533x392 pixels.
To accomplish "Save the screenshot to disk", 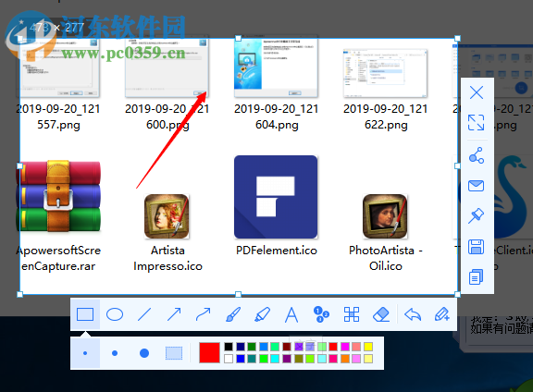I will tap(477, 247).
